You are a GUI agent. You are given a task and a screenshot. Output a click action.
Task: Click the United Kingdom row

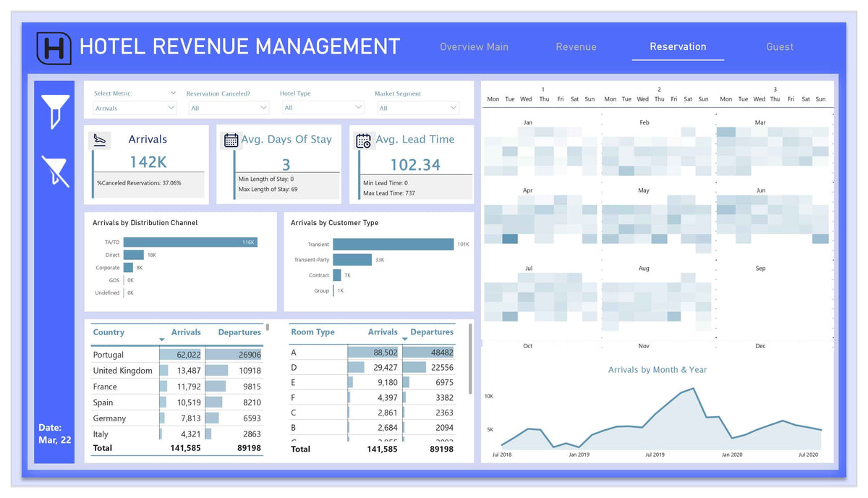(x=177, y=371)
